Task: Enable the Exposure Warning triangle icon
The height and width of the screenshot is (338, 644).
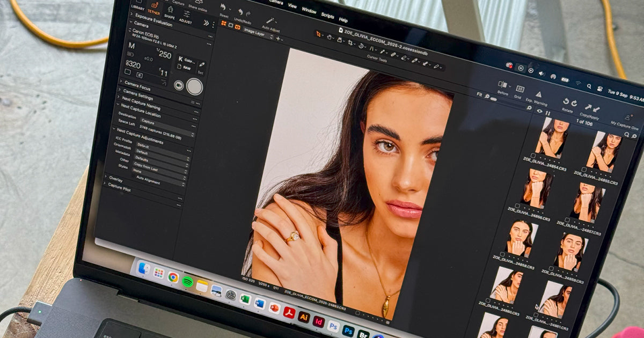Action: click(538, 94)
